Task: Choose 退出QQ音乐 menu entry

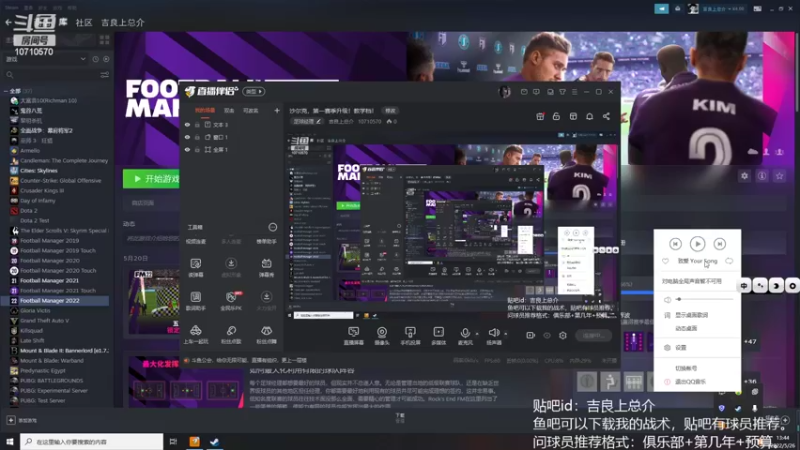Action: tap(690, 382)
